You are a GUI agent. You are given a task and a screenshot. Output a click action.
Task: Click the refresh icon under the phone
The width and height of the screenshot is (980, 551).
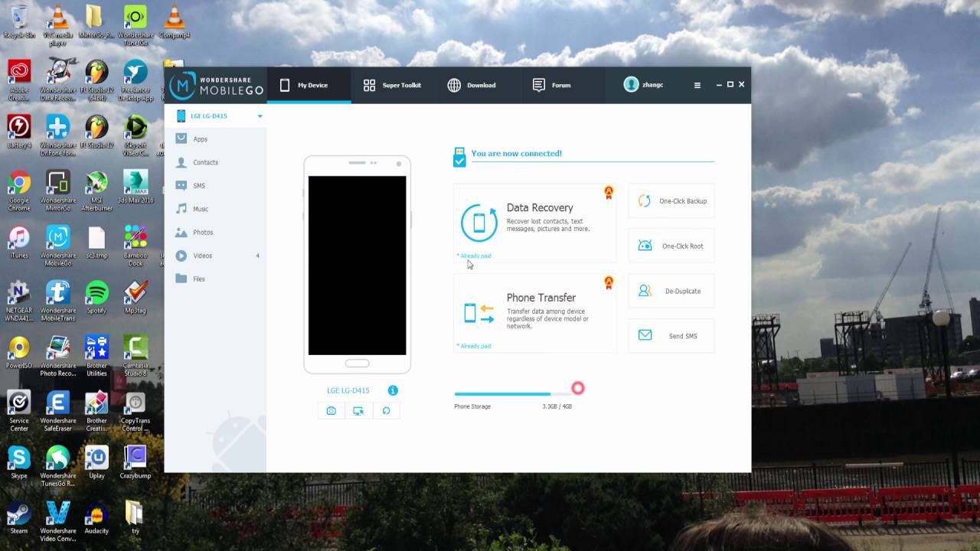pos(386,411)
